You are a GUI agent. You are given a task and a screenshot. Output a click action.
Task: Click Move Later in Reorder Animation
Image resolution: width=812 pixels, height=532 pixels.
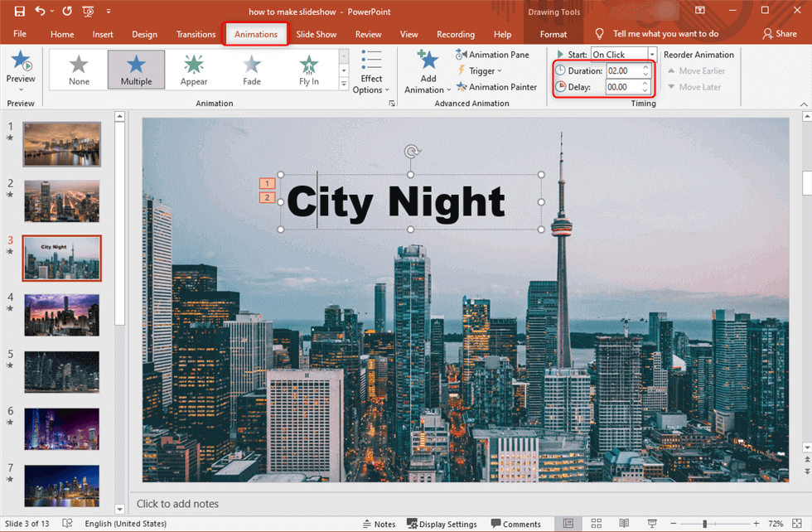[x=694, y=87]
